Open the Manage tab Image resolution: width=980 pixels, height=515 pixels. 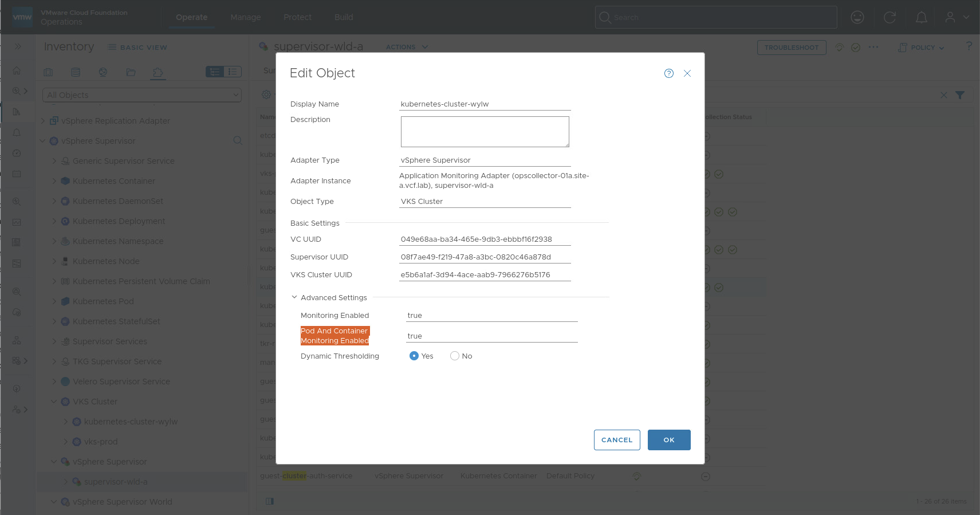[246, 17]
